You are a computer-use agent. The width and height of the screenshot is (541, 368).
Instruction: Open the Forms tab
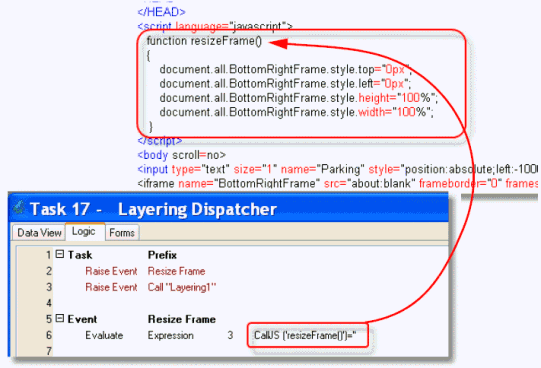click(122, 232)
